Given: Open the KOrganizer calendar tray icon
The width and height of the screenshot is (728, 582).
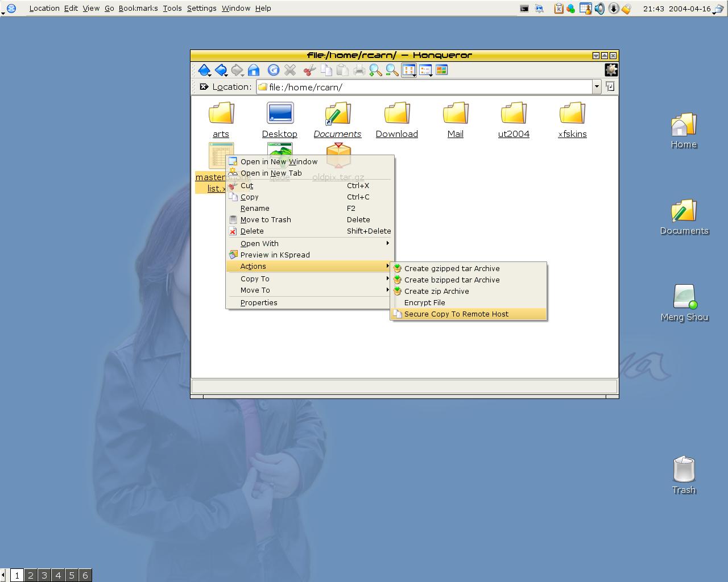Looking at the screenshot, I should point(585,9).
